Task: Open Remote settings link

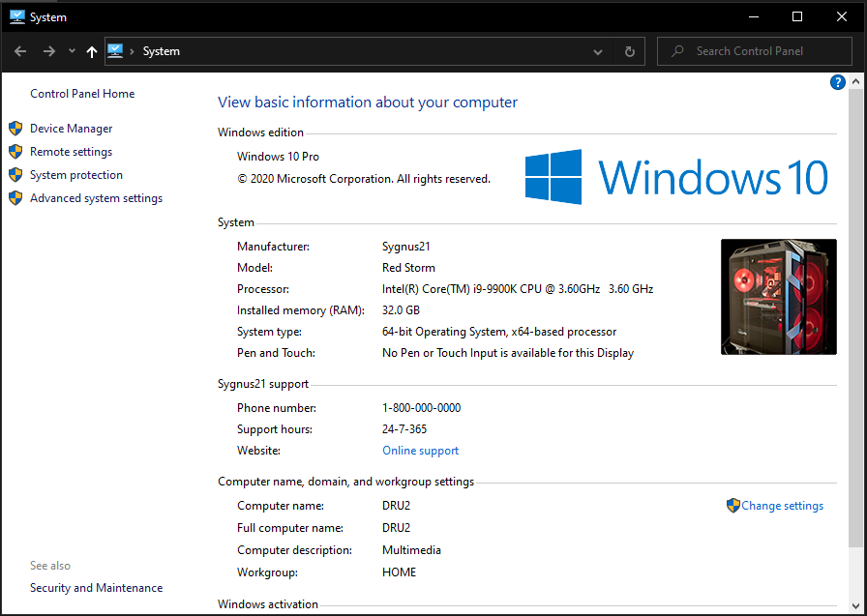Action: pyautogui.click(x=72, y=152)
